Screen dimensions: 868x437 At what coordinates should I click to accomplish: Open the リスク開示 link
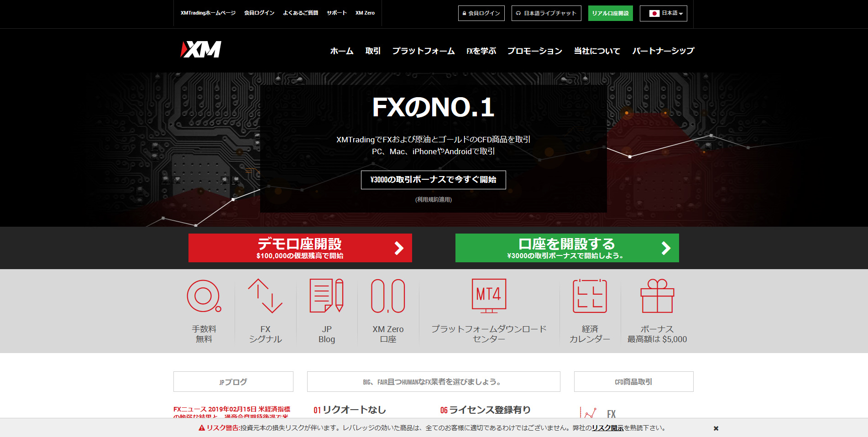pyautogui.click(x=608, y=428)
